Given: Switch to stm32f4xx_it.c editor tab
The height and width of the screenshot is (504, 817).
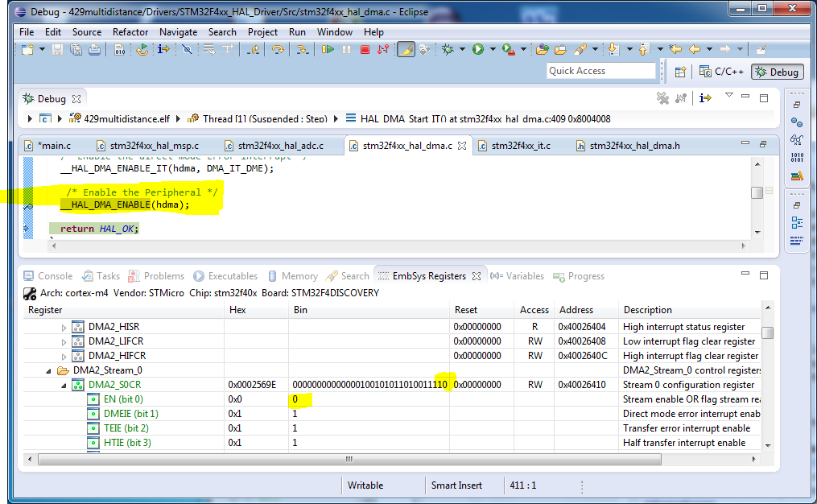Looking at the screenshot, I should 514,146.
